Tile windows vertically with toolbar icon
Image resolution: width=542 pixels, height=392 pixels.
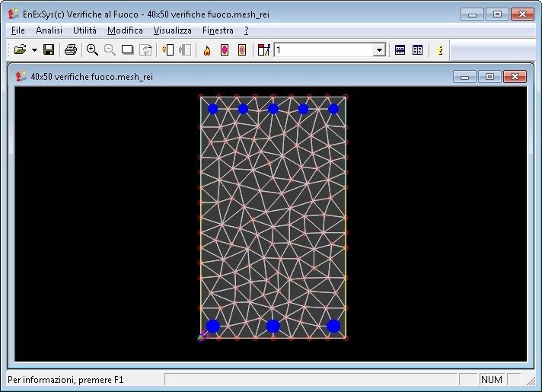click(417, 50)
